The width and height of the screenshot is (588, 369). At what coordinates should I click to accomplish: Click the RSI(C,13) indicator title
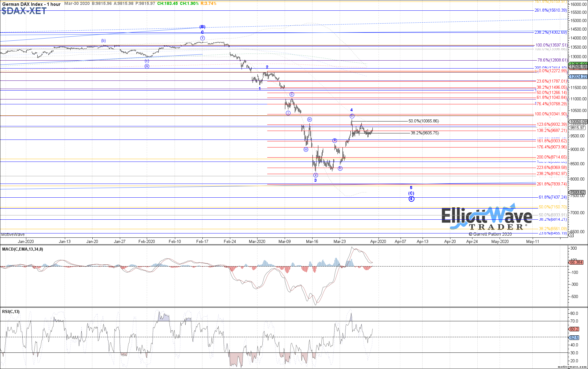coord(11,312)
